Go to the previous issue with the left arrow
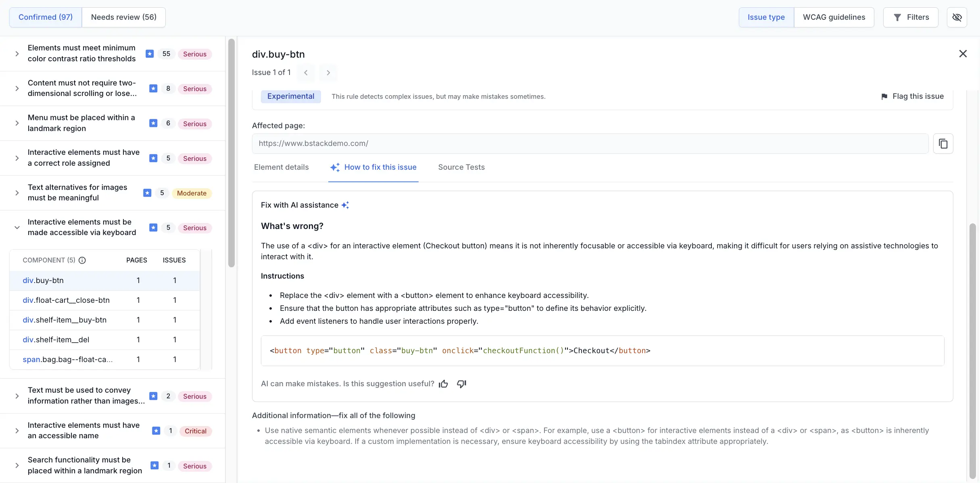Image resolution: width=980 pixels, height=483 pixels. pyautogui.click(x=306, y=73)
